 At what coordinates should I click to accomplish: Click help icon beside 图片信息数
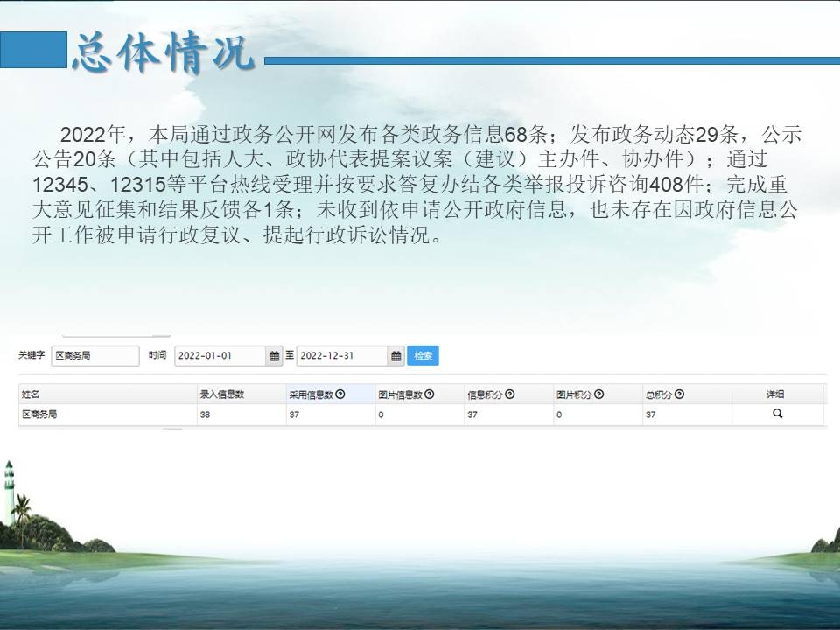click(430, 395)
